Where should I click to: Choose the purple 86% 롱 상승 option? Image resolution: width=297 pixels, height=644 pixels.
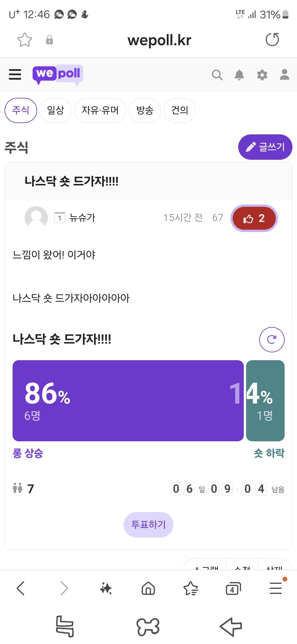pos(128,400)
